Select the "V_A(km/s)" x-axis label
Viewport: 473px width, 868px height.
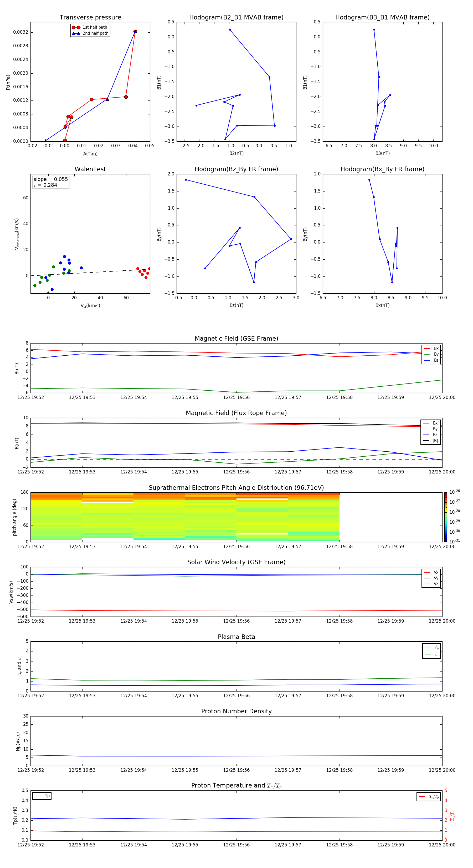tap(90, 306)
